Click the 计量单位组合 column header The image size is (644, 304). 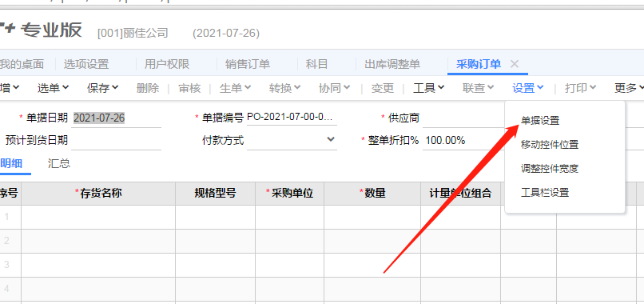tap(460, 194)
